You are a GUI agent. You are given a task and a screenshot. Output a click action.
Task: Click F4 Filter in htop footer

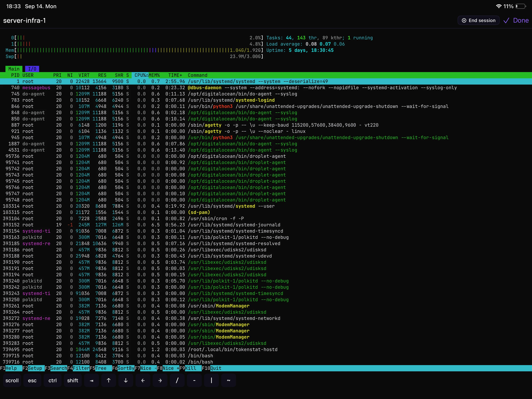coord(78,368)
